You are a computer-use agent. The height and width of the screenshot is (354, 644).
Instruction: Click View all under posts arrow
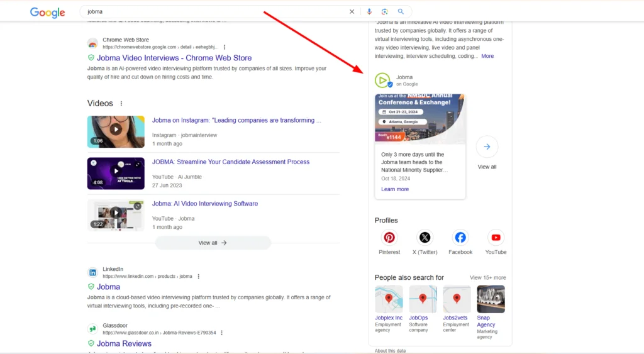coord(487,167)
